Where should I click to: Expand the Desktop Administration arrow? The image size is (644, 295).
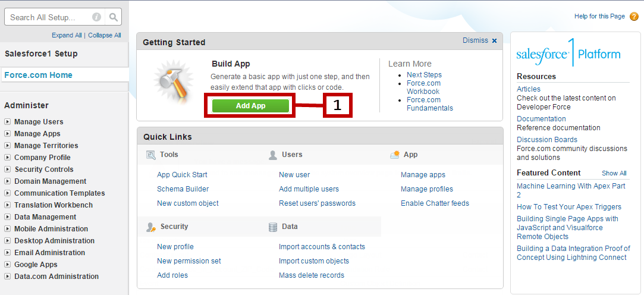pyautogui.click(x=7, y=241)
